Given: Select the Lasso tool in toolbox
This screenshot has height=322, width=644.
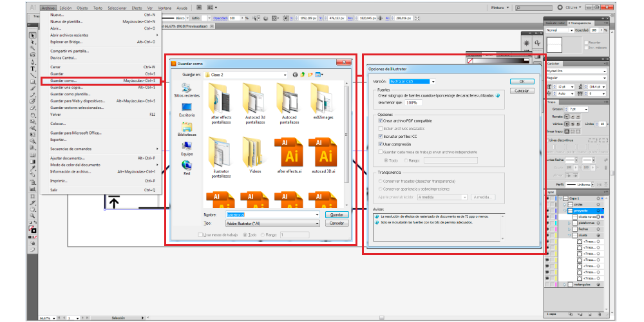Looking at the screenshot, I should tap(32, 55).
